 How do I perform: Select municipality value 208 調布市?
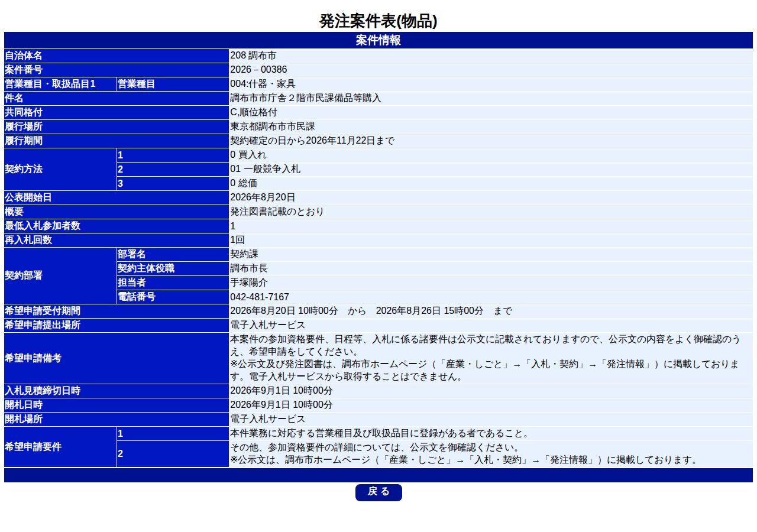click(253, 56)
